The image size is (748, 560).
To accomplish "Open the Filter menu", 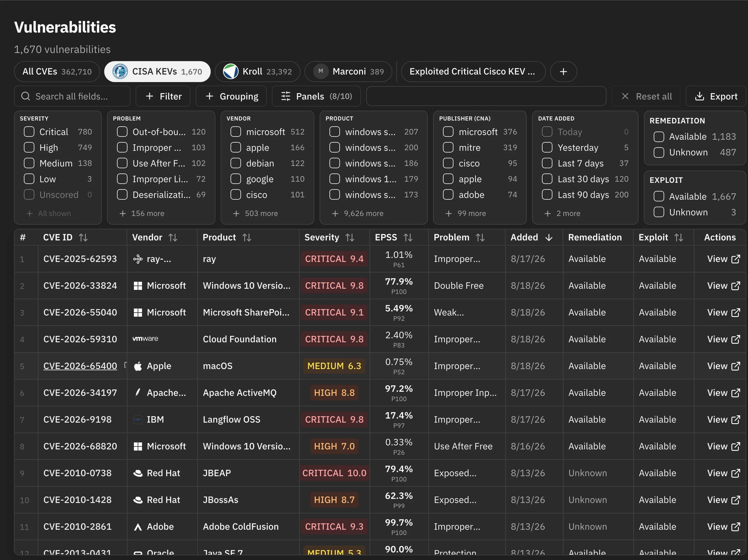I will 163,96.
